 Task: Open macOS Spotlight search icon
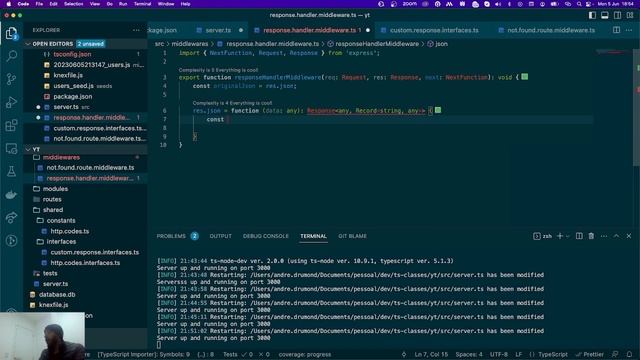tap(579, 4)
